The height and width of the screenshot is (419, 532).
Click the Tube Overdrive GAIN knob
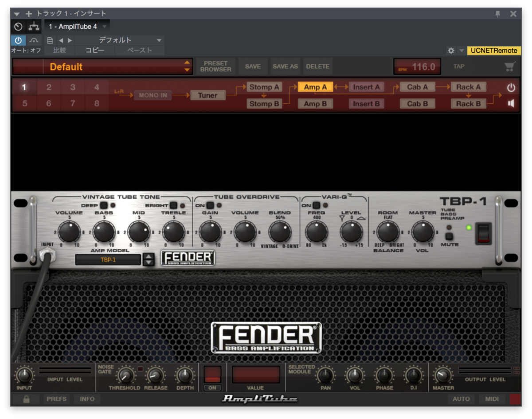(210, 232)
